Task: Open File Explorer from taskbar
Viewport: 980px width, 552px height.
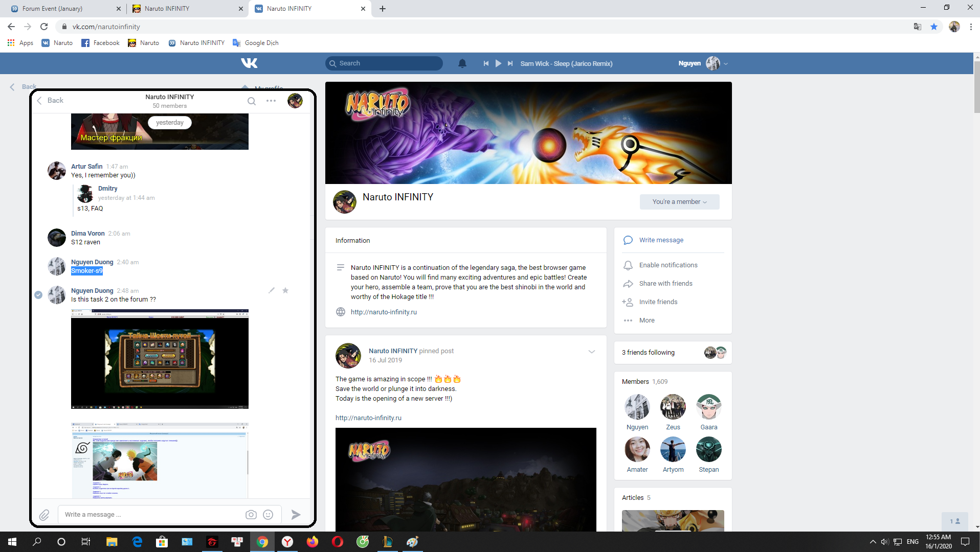Action: pyautogui.click(x=112, y=542)
